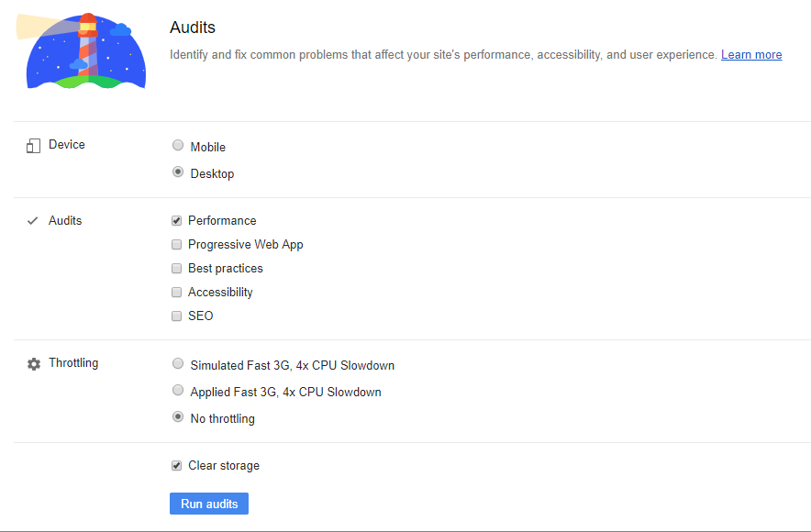Uncheck the Clear storage option
This screenshot has width=811, height=532.
coord(176,465)
